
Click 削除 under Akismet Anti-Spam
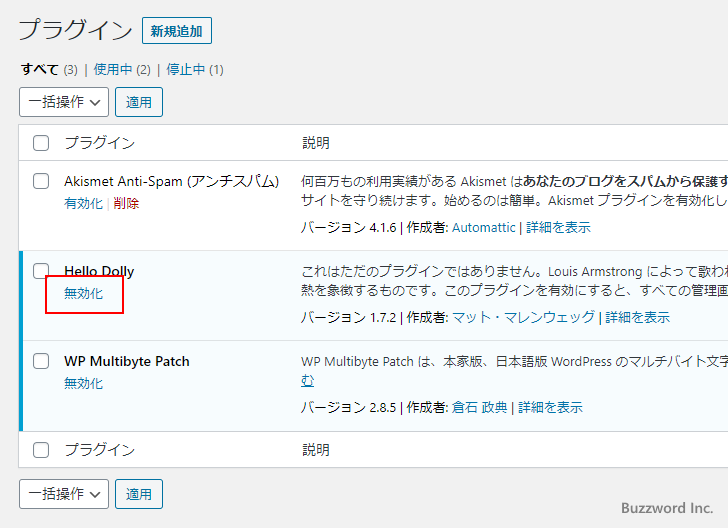tap(126, 203)
